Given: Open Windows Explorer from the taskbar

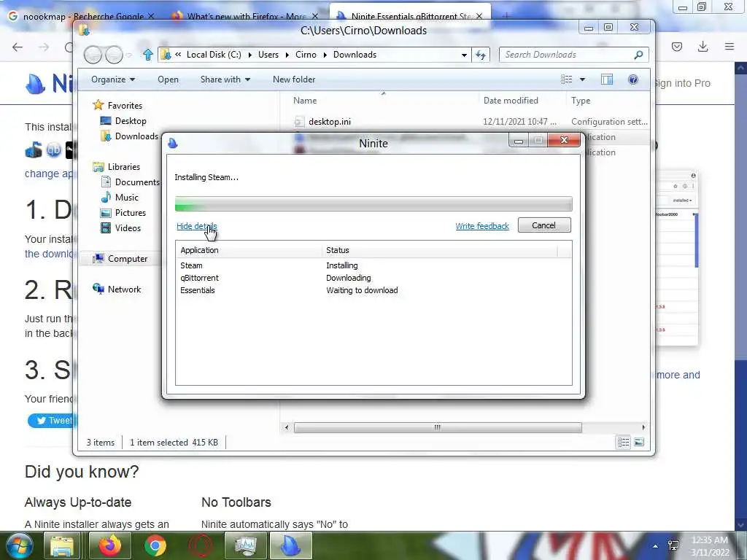Looking at the screenshot, I should 62,545.
